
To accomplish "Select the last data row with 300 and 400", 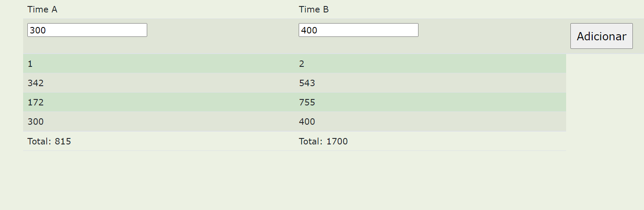I will point(294,122).
